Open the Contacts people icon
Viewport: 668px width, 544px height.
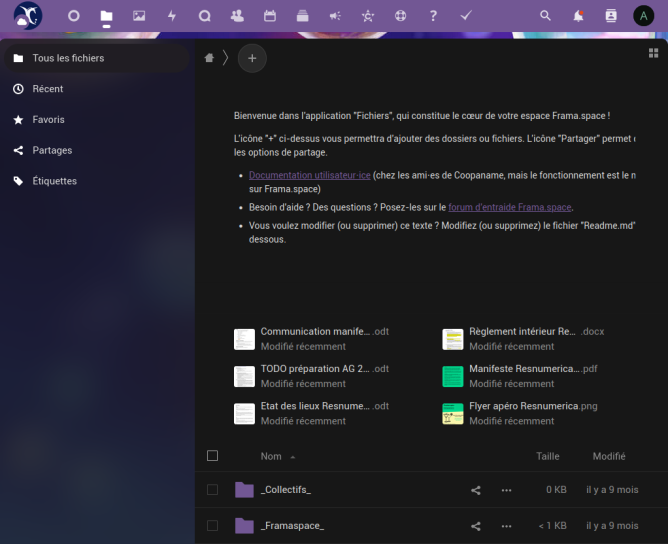pyautogui.click(x=237, y=16)
